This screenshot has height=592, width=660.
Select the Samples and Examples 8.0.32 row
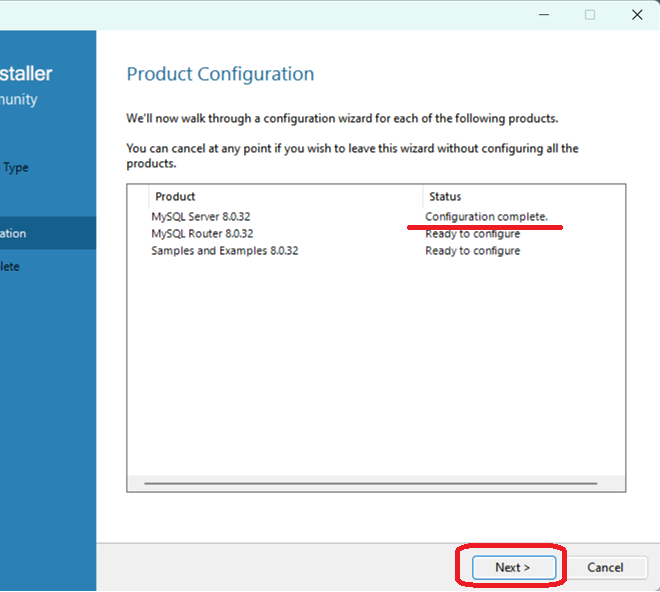point(376,251)
